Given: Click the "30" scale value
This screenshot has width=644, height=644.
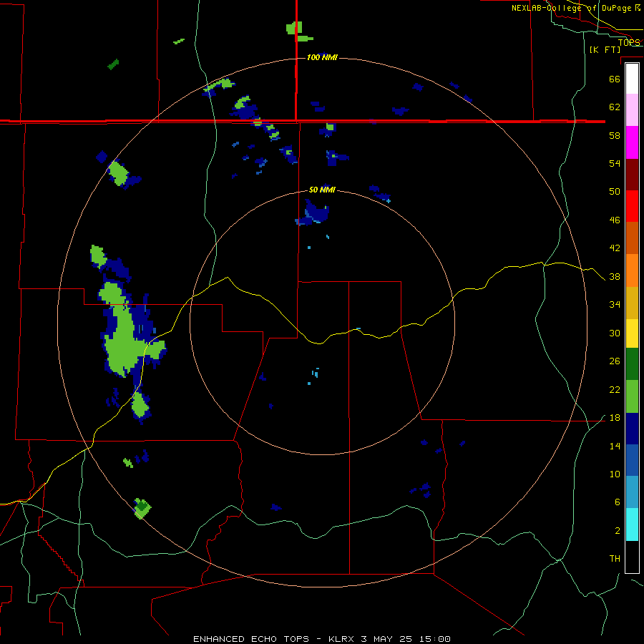Looking at the screenshot, I should [x=615, y=333].
